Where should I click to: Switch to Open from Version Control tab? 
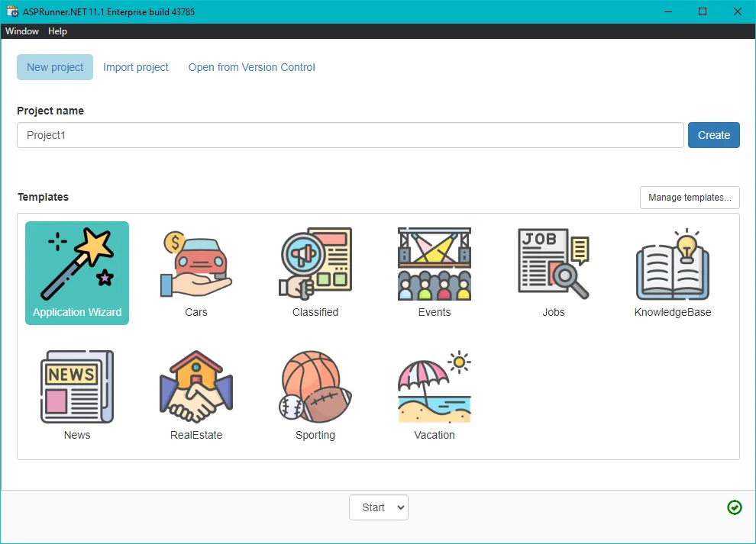pyautogui.click(x=252, y=67)
